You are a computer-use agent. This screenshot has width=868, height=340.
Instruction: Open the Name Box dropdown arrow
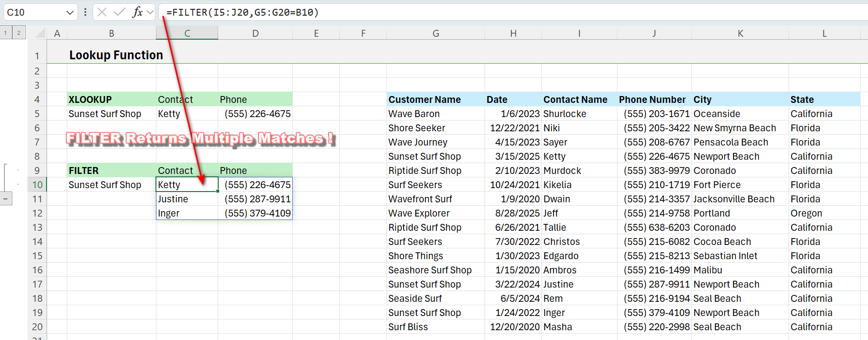(x=70, y=12)
